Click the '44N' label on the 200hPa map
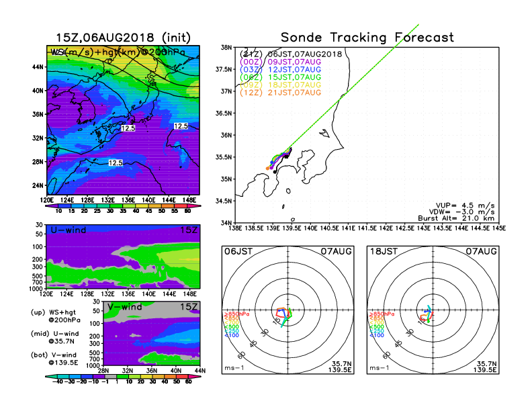Image resolution: width=532 pixels, height=411 pixels. tap(38, 66)
